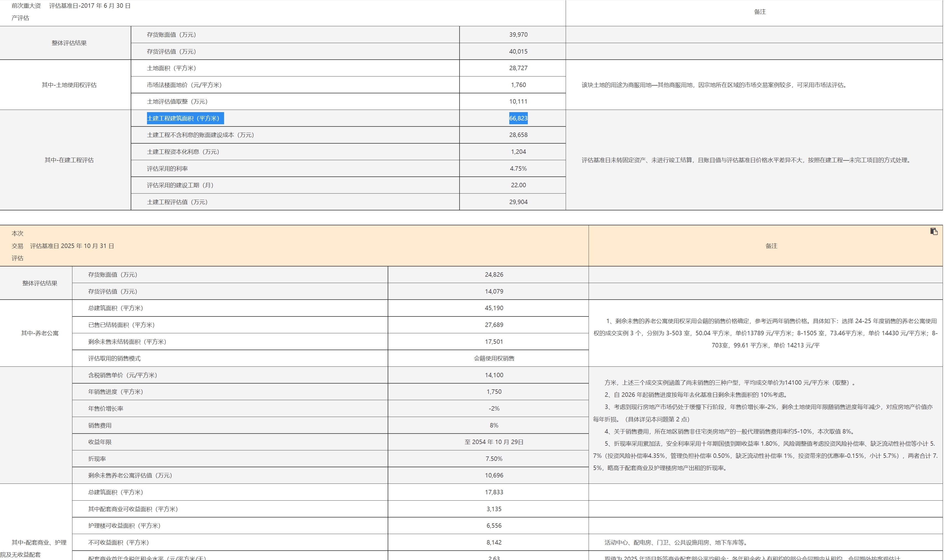Click the highlighted 土建工程建筑面积 label
The image size is (945, 560).
click(x=185, y=118)
